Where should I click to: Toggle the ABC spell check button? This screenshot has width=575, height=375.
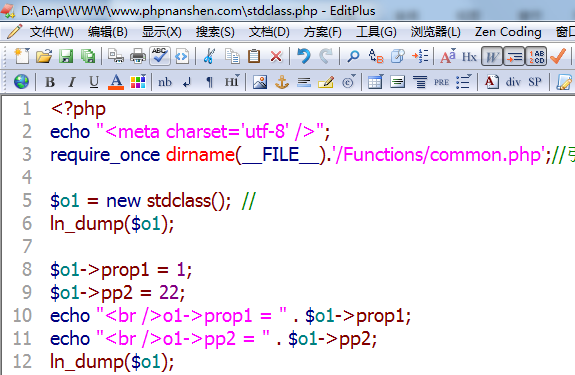[160, 56]
